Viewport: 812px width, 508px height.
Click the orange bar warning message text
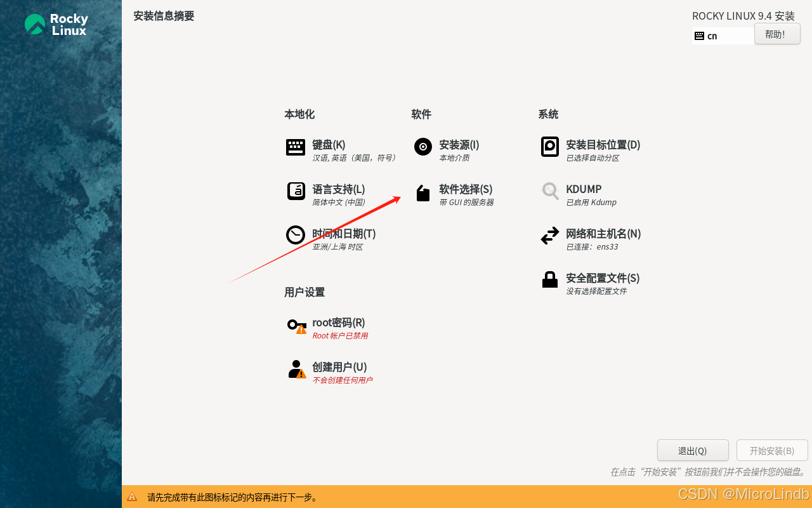tap(233, 497)
